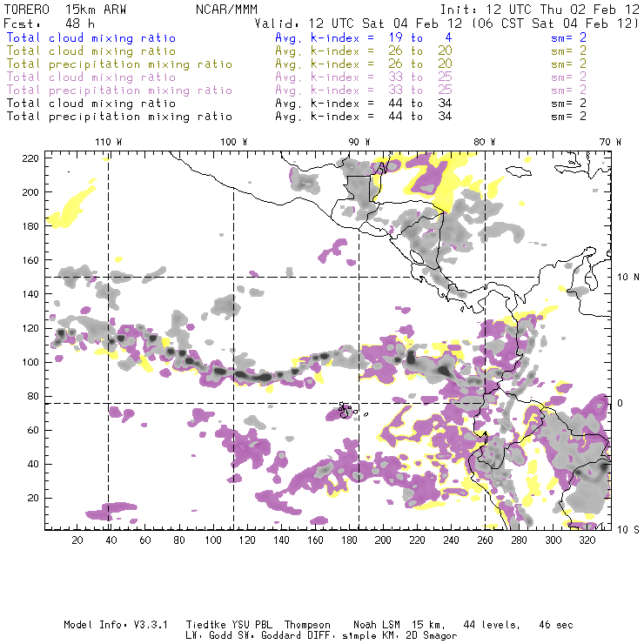644x644 pixels.
Task: Click the "YSU PBL" scheme text
Action: tap(252, 625)
